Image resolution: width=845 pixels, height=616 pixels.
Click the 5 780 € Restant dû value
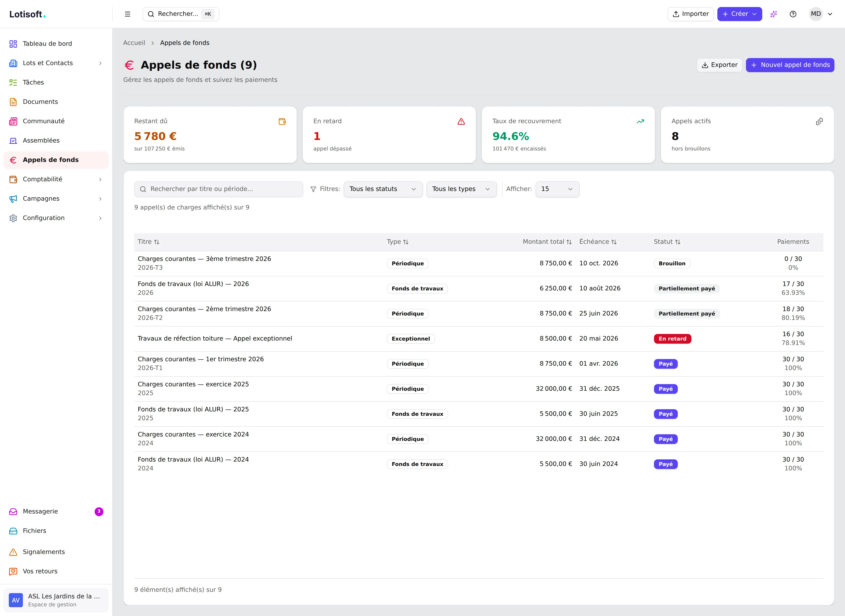pos(155,136)
